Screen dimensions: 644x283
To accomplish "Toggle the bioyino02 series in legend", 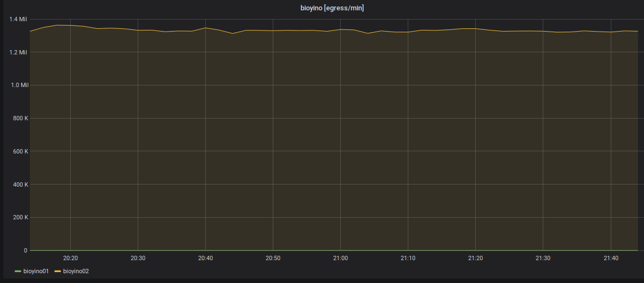I will (76, 271).
